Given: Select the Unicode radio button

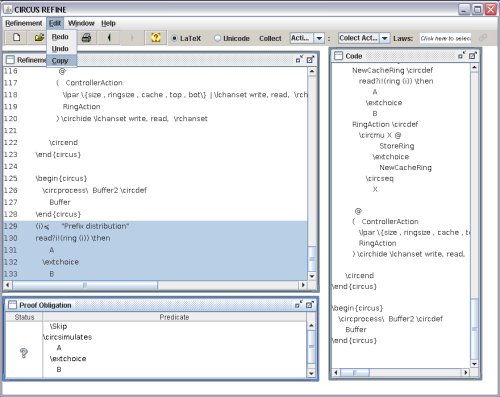Looking at the screenshot, I should (217, 38).
